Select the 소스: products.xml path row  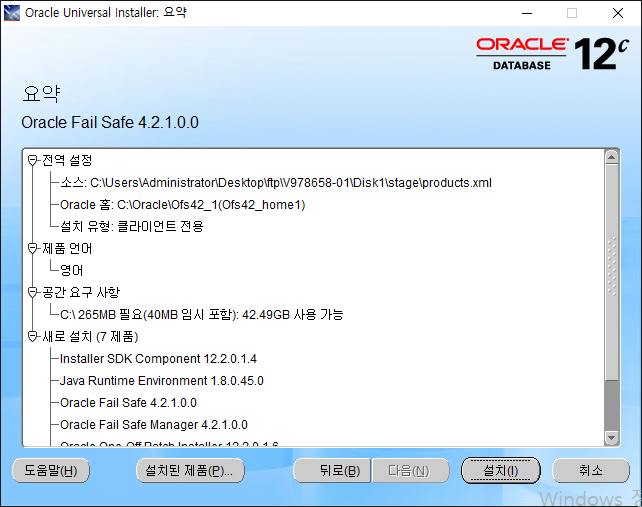click(x=276, y=183)
